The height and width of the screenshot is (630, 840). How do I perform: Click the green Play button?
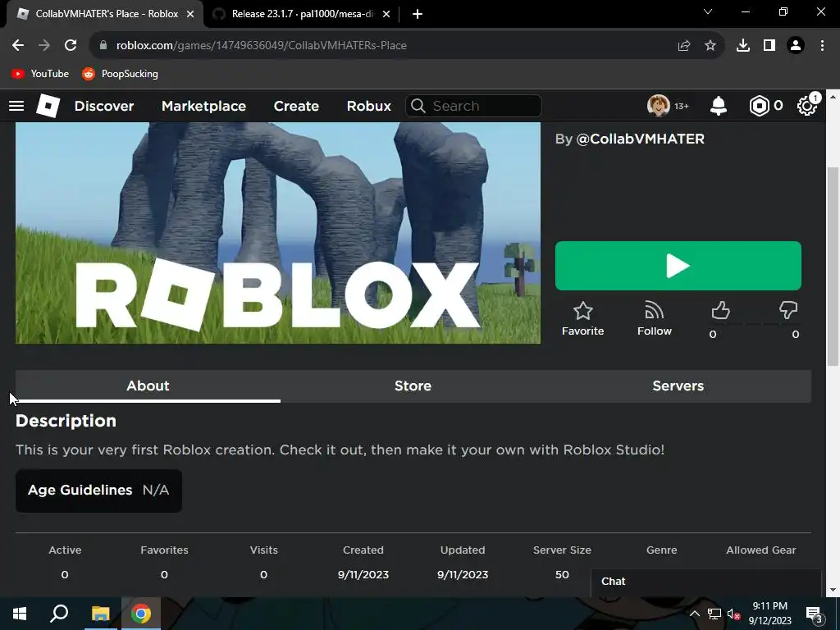coord(678,266)
